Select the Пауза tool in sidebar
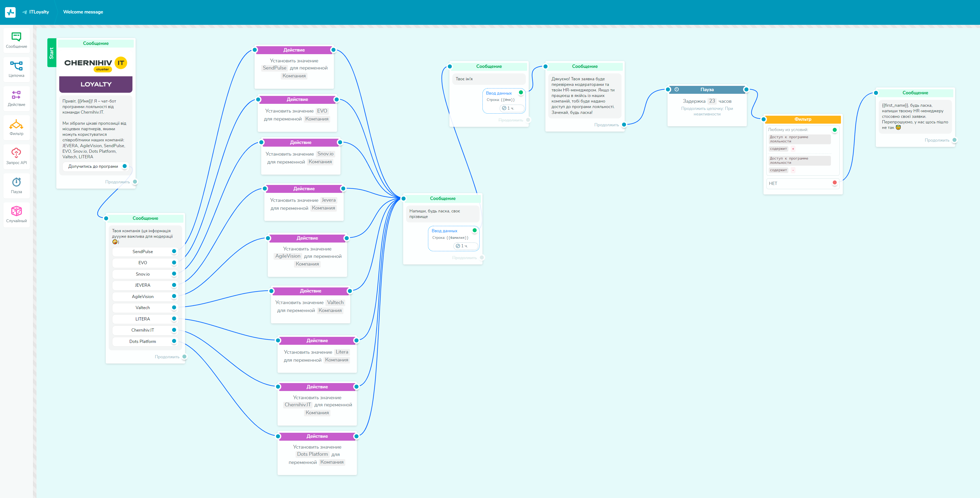Screen dimensions: 980x498 point(16,185)
